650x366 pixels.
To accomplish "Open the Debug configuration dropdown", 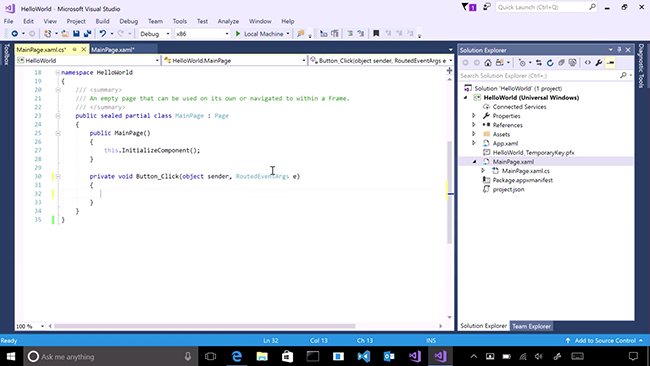I will click(155, 34).
